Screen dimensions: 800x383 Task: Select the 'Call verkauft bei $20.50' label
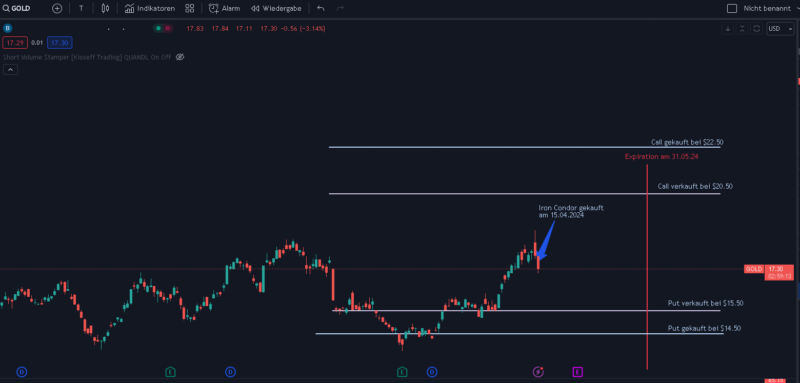[x=695, y=187]
